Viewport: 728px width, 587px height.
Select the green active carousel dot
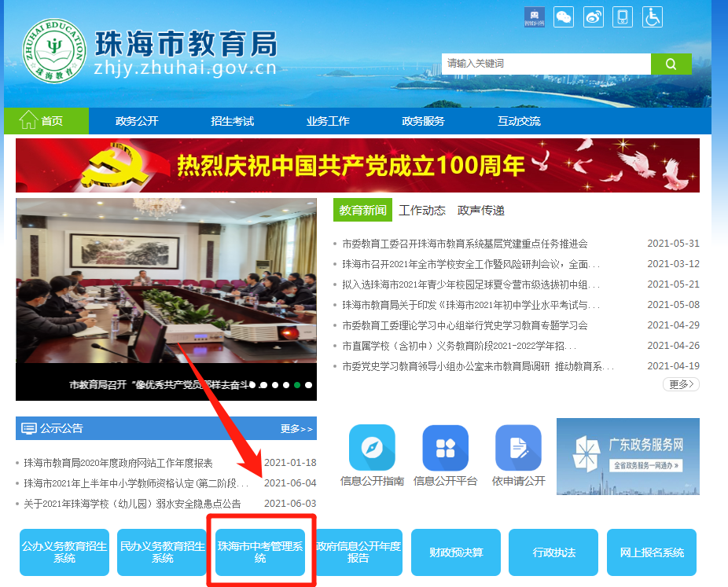pos(297,385)
